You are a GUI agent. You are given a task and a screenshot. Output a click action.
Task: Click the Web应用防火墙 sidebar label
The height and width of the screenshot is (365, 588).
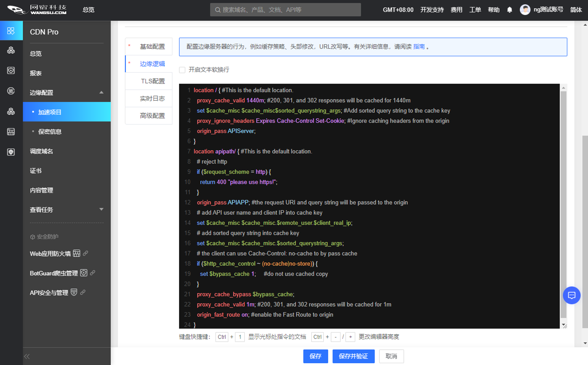point(50,254)
